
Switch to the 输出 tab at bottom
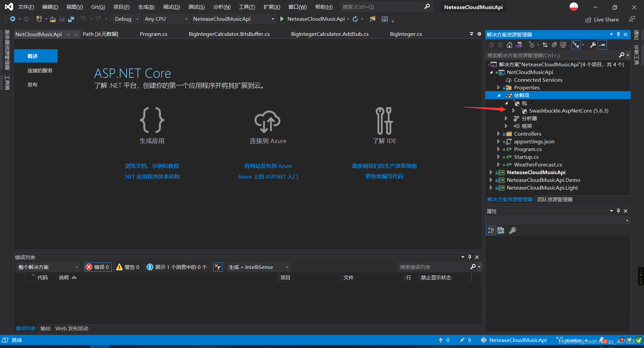[x=45, y=329]
